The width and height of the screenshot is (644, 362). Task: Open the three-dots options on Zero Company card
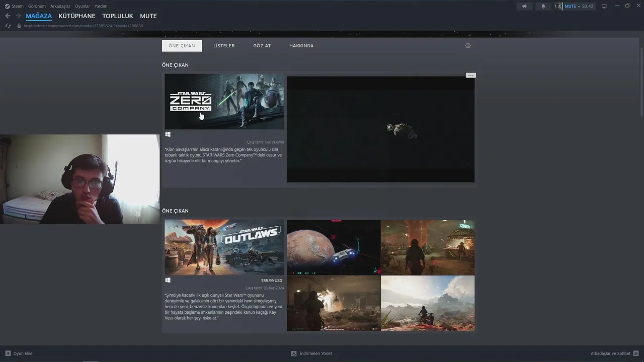[470, 75]
